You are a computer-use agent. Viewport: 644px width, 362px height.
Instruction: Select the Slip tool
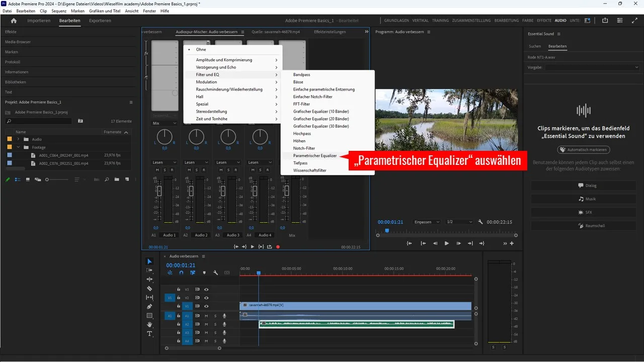coord(149,298)
